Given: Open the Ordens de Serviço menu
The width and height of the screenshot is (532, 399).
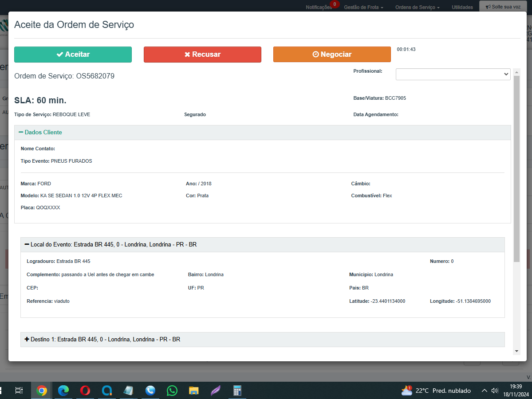Looking at the screenshot, I should click(418, 7).
